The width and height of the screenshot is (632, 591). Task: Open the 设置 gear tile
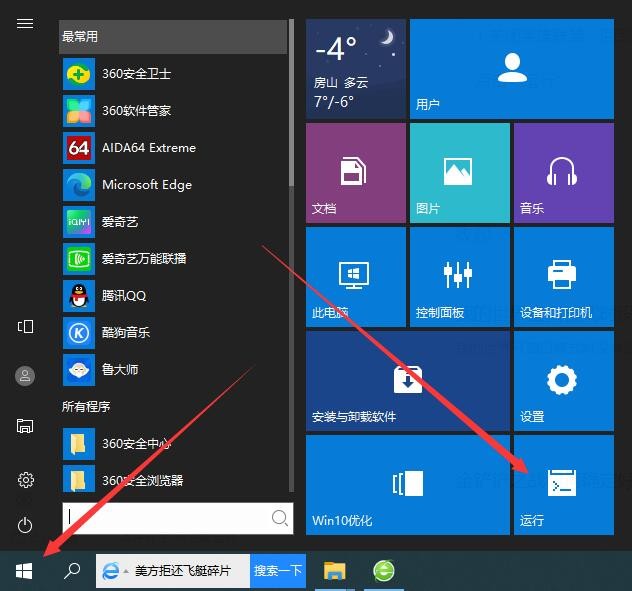564,381
